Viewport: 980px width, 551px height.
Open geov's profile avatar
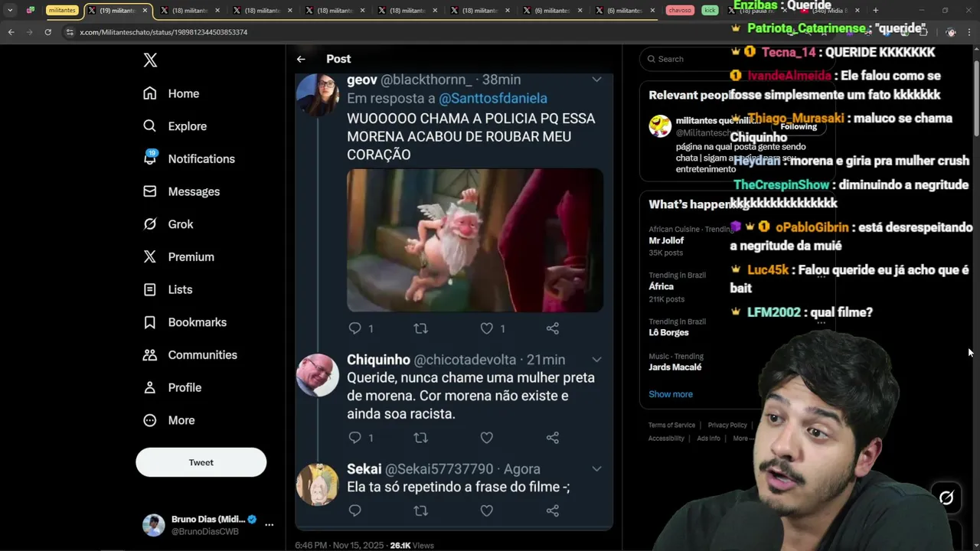pyautogui.click(x=317, y=94)
